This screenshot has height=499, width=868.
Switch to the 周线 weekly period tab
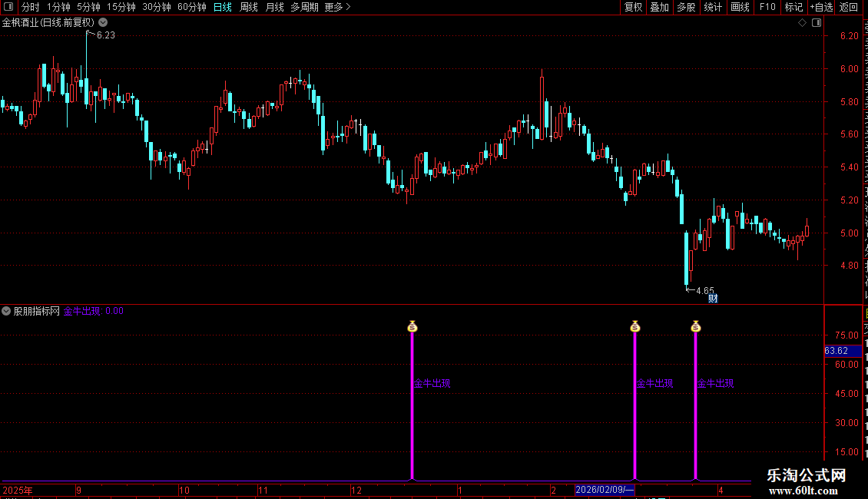tap(249, 7)
